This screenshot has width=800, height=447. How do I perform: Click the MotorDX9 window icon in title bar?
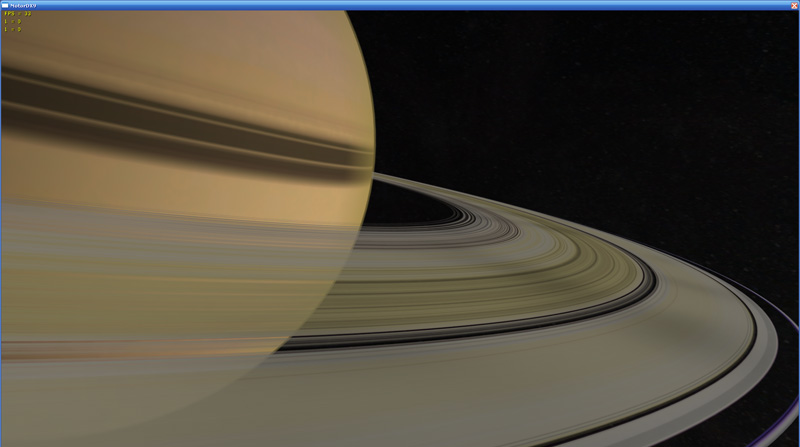pos(5,5)
